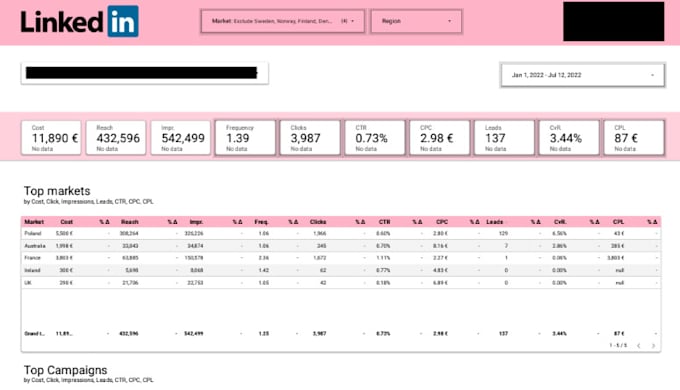The height and width of the screenshot is (390, 680).
Task: Select the Frequency scorecard
Action: coord(245,138)
